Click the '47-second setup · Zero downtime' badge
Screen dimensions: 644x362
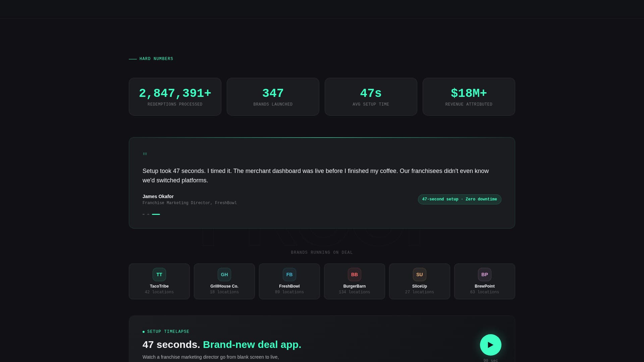pyautogui.click(x=460, y=199)
